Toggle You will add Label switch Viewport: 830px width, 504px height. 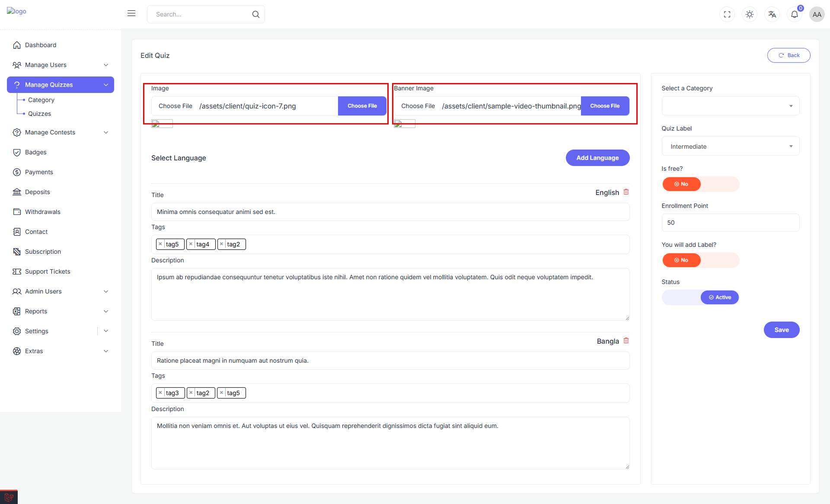[x=700, y=260]
